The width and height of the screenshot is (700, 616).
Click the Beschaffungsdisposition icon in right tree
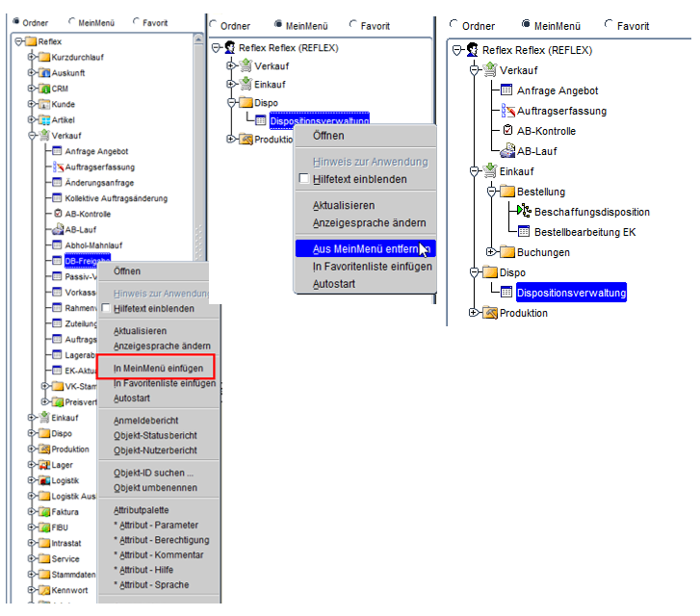524,212
